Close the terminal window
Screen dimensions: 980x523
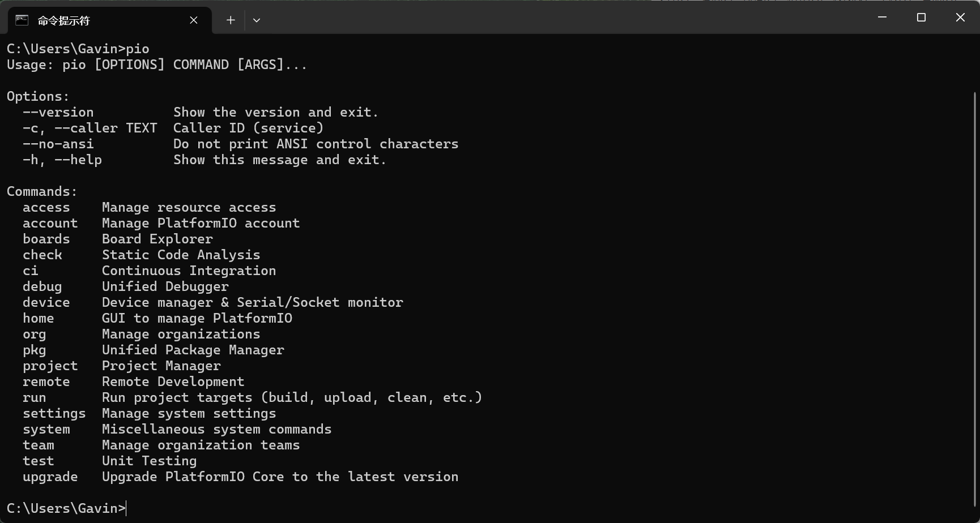[960, 17]
